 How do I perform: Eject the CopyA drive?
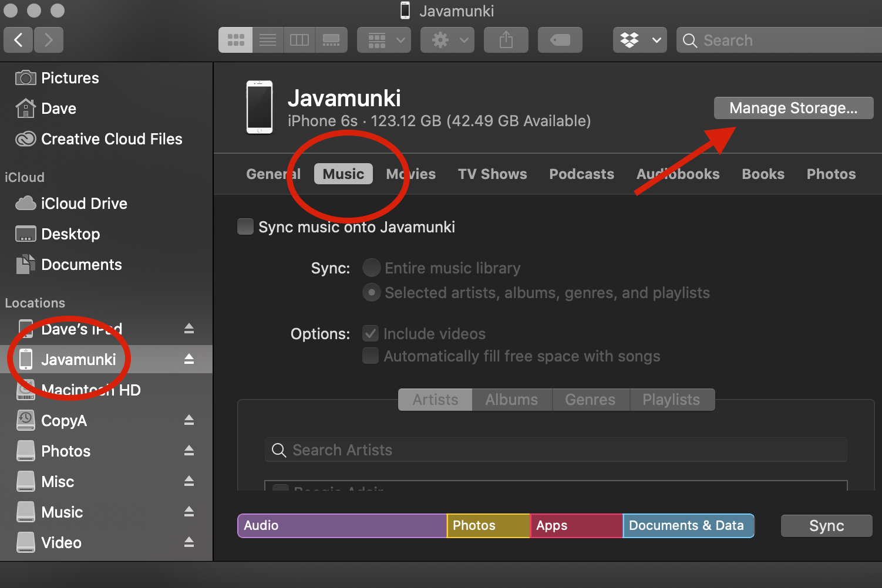pos(189,420)
